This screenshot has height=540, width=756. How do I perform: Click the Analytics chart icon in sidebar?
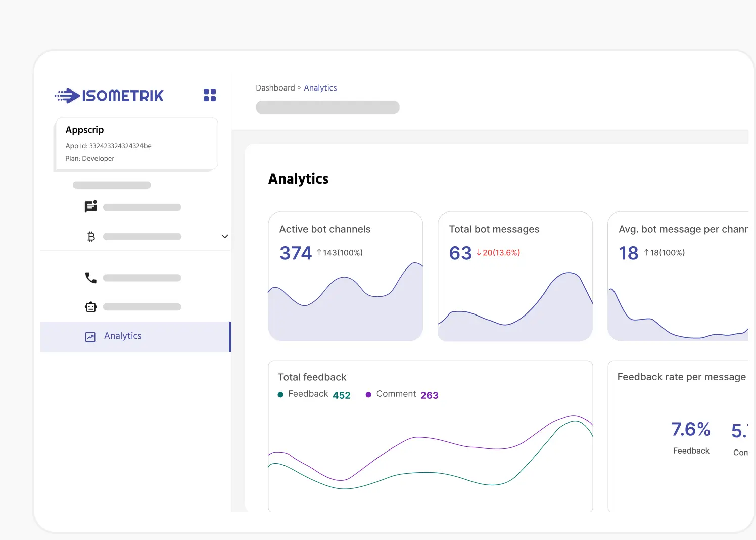point(90,337)
